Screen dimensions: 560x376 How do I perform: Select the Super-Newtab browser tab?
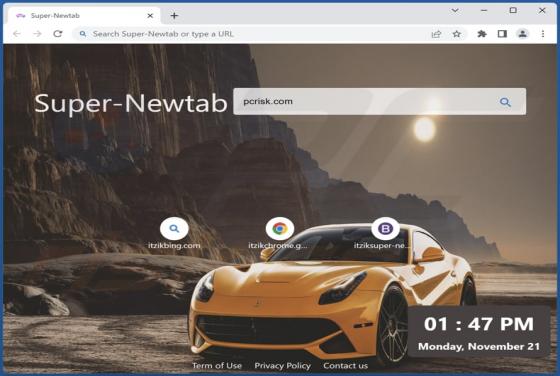(x=85, y=16)
